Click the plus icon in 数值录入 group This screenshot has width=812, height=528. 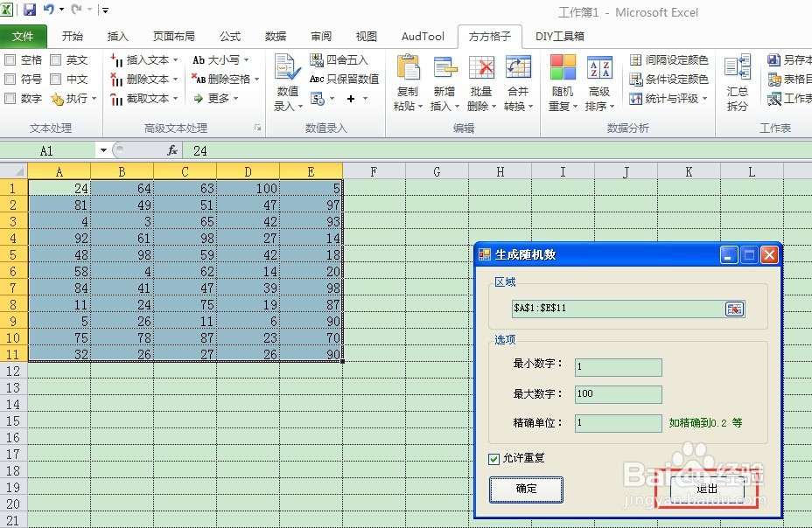point(351,98)
